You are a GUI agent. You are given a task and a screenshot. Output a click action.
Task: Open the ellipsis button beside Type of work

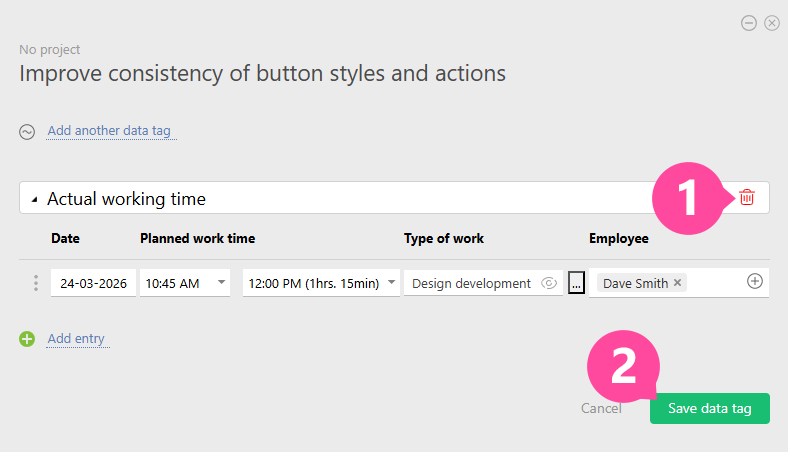click(576, 283)
